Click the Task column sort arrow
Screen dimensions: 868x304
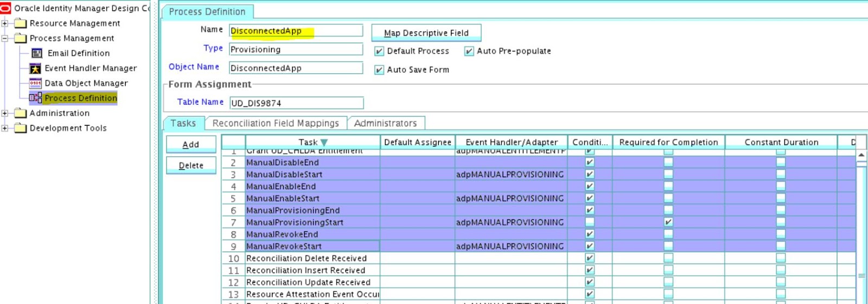pos(324,143)
